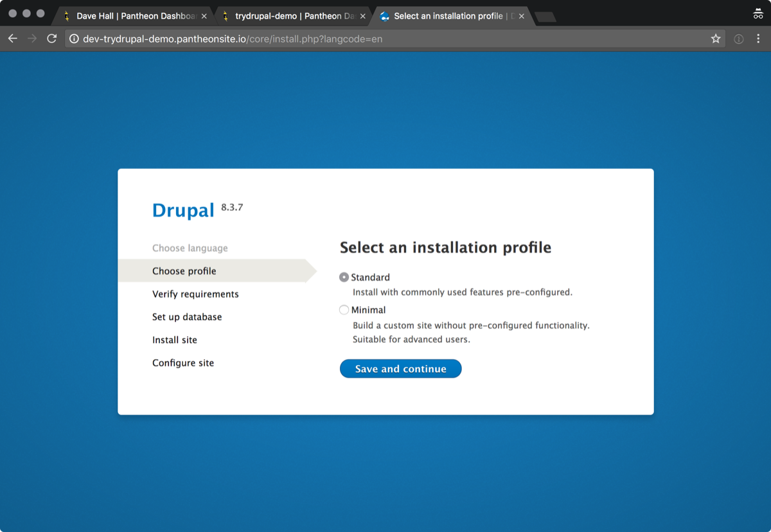Switch to trydrupal-demo Pantheon Dashboard tab
Viewport: 771px width, 532px height.
[292, 16]
